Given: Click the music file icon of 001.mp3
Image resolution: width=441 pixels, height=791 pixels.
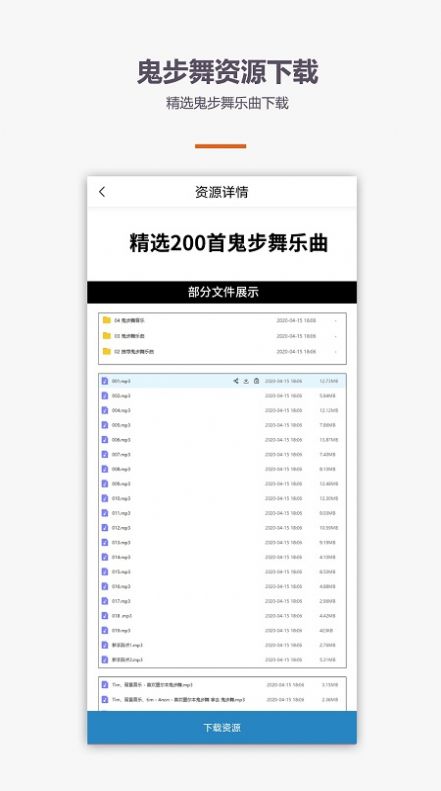Looking at the screenshot, I should pos(105,381).
